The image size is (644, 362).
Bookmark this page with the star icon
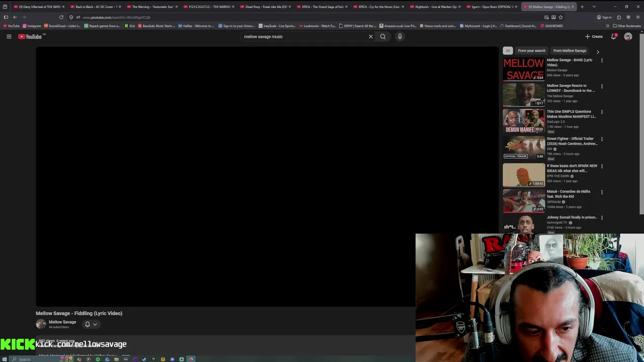click(x=560, y=17)
